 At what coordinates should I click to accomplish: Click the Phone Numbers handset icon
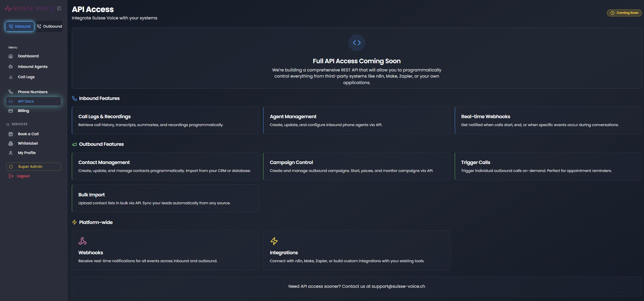[x=11, y=92]
